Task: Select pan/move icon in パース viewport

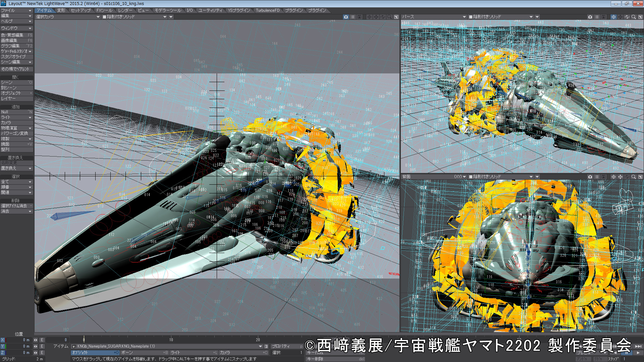Action: [620, 17]
